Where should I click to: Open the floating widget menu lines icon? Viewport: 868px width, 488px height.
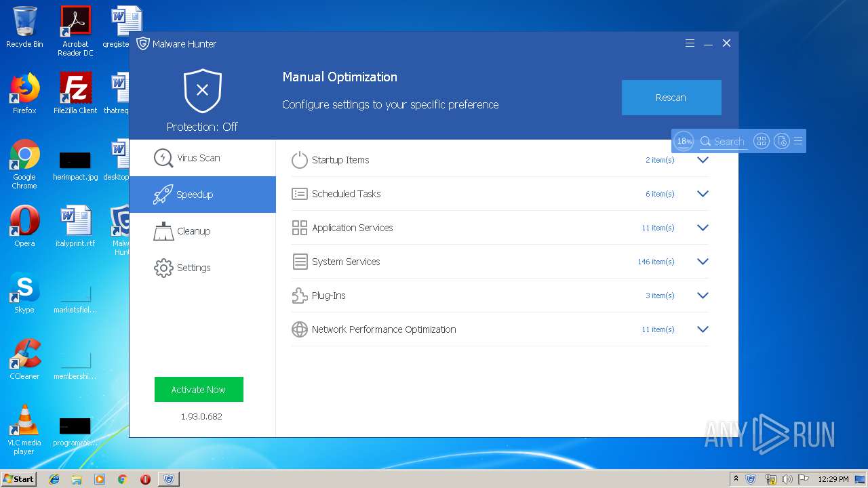[x=798, y=141]
